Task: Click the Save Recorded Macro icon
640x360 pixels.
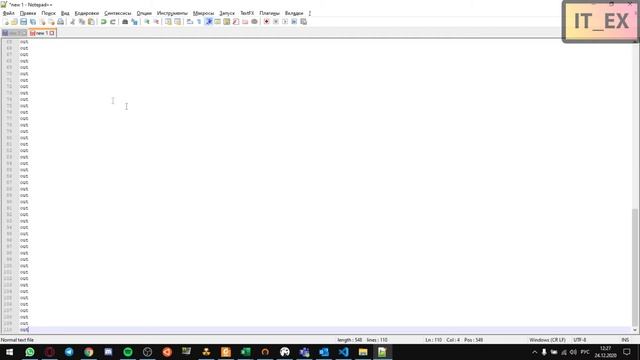Action: pyautogui.click(x=304, y=22)
